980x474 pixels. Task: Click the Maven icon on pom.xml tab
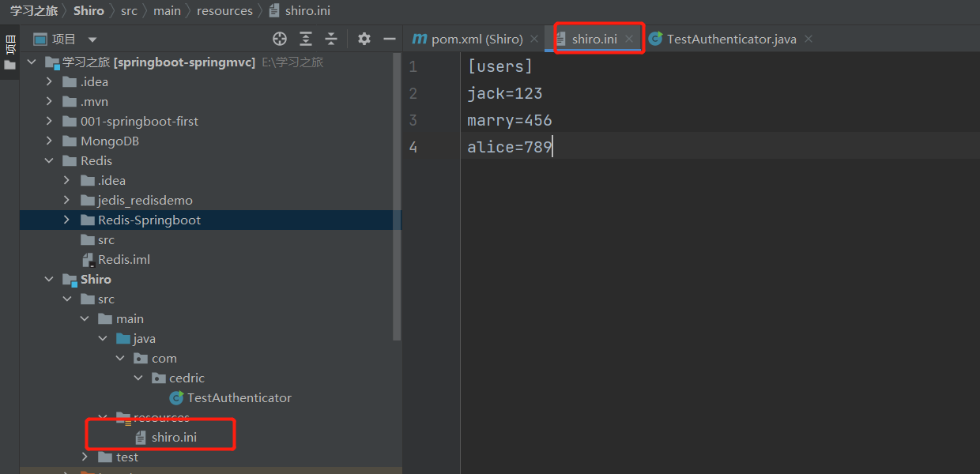tap(419, 39)
